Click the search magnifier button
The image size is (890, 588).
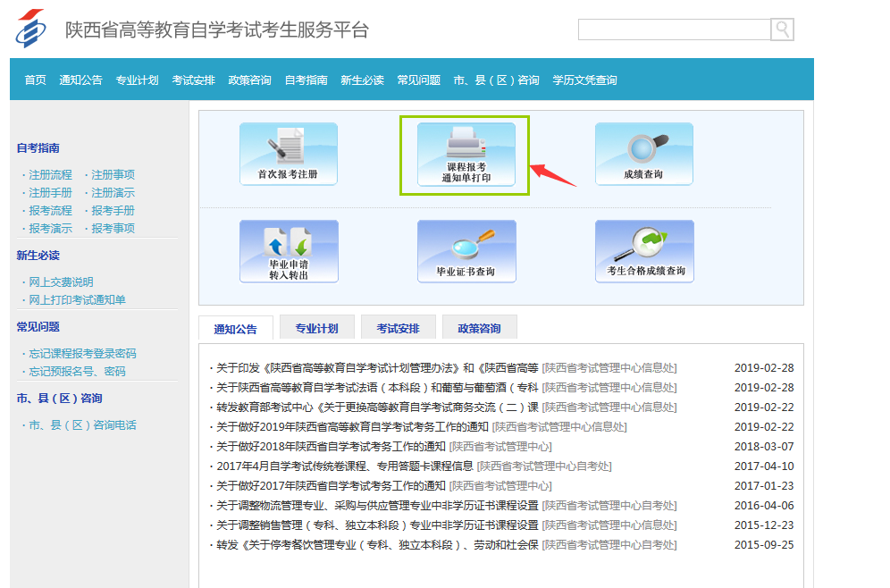tap(782, 29)
